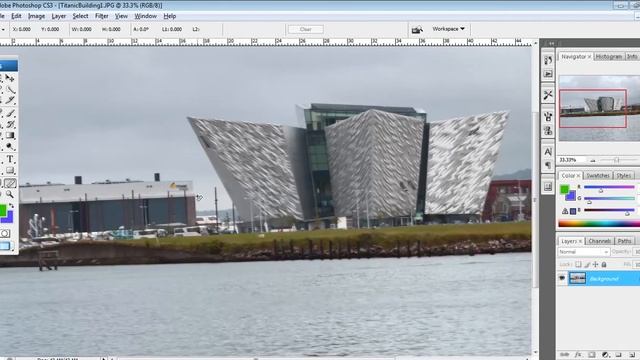640x360 pixels.
Task: Open the Layer Comps panel icon
Action: tap(548, 187)
